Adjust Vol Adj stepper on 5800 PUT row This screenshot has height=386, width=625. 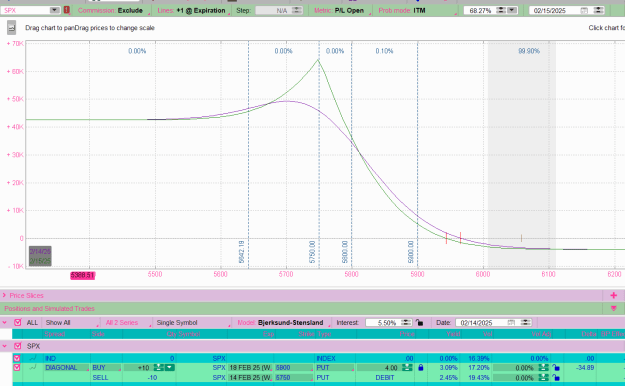(x=544, y=368)
